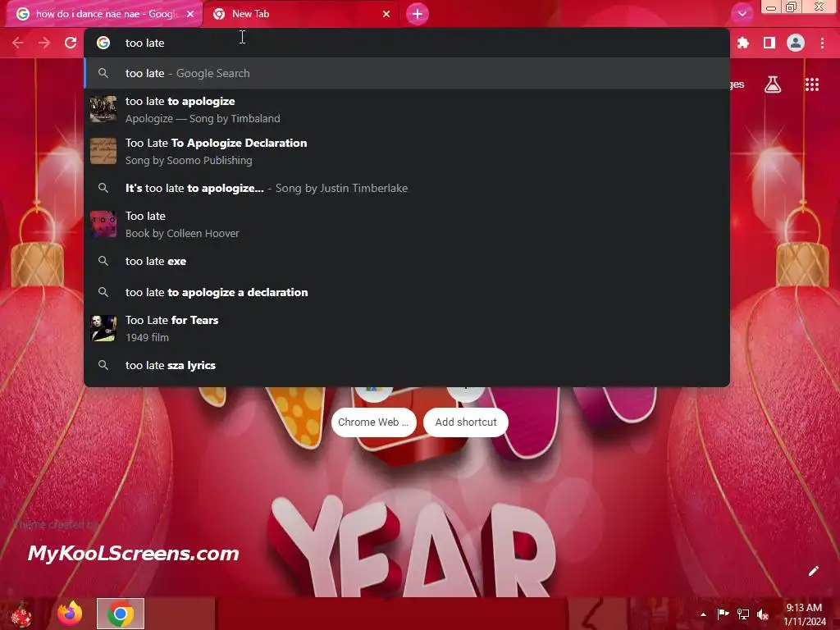Open the Start ornament button
Viewport: 840px width, 630px height.
tap(22, 614)
